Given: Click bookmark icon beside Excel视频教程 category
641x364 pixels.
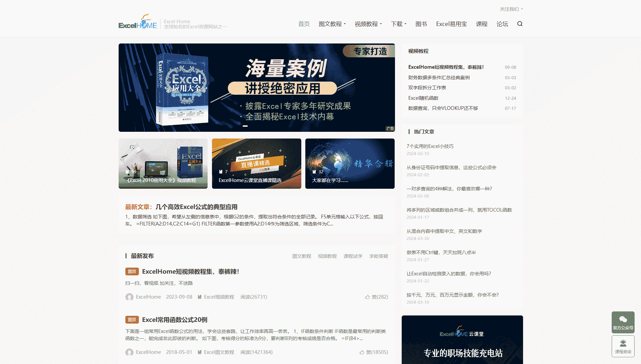Looking at the screenshot, I should click(200, 297).
